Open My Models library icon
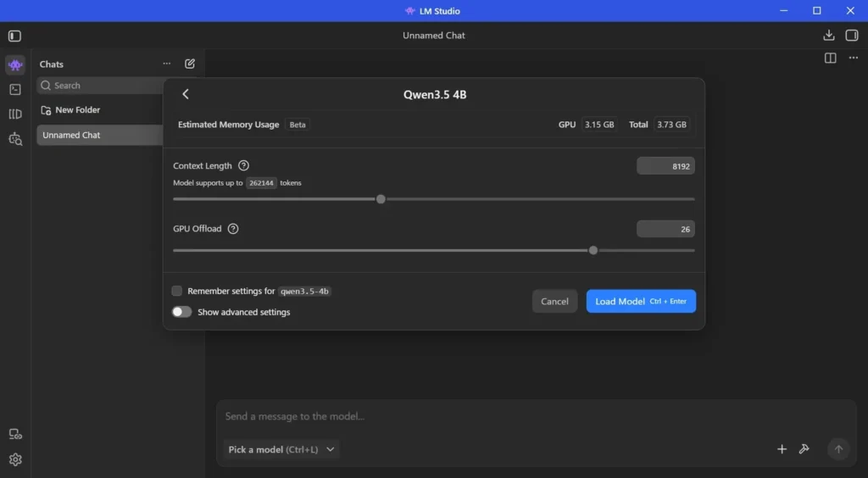Viewport: 868px width, 478px height. (x=15, y=114)
